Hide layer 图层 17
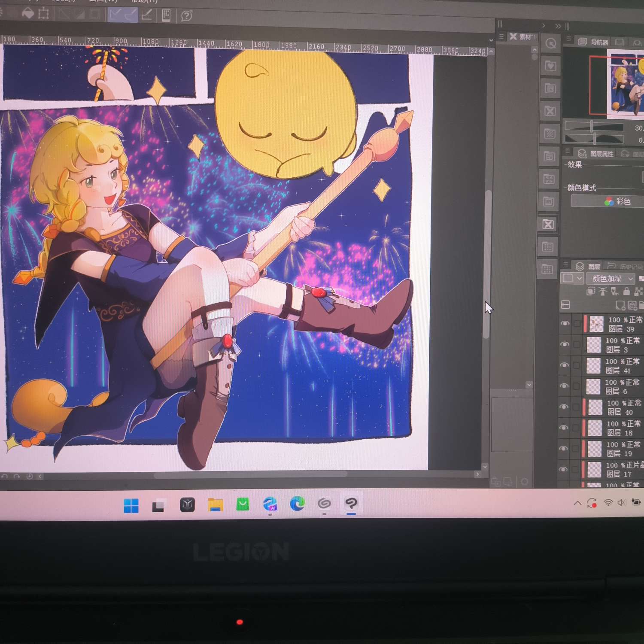This screenshot has height=644, width=644. tap(563, 469)
